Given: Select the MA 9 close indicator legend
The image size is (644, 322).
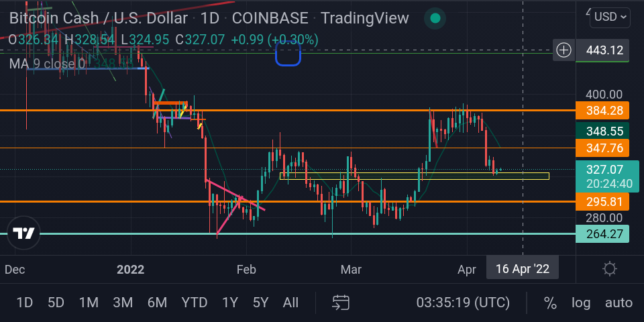Looking at the screenshot, I should point(47,64).
